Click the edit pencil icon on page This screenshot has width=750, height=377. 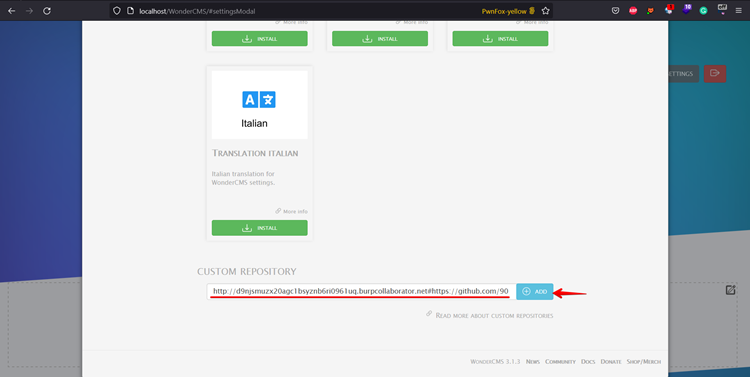click(x=730, y=290)
